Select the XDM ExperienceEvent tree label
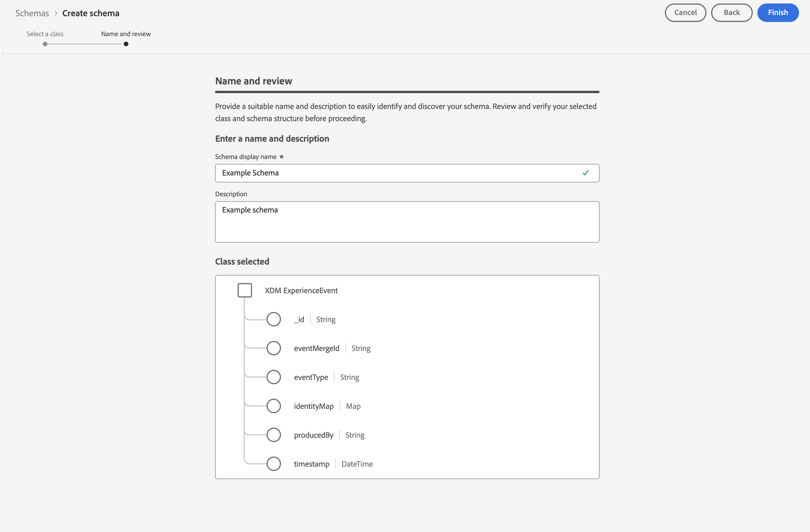Viewport: 810px width, 532px height. pos(301,290)
